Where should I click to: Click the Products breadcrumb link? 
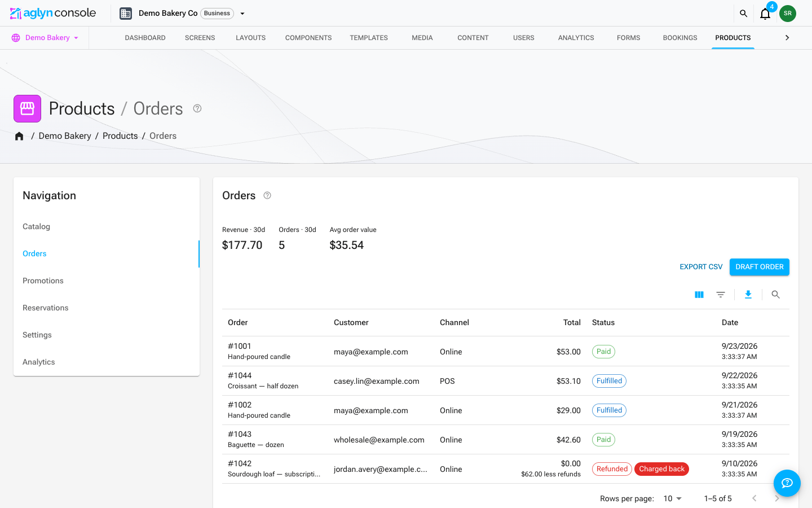coord(120,136)
